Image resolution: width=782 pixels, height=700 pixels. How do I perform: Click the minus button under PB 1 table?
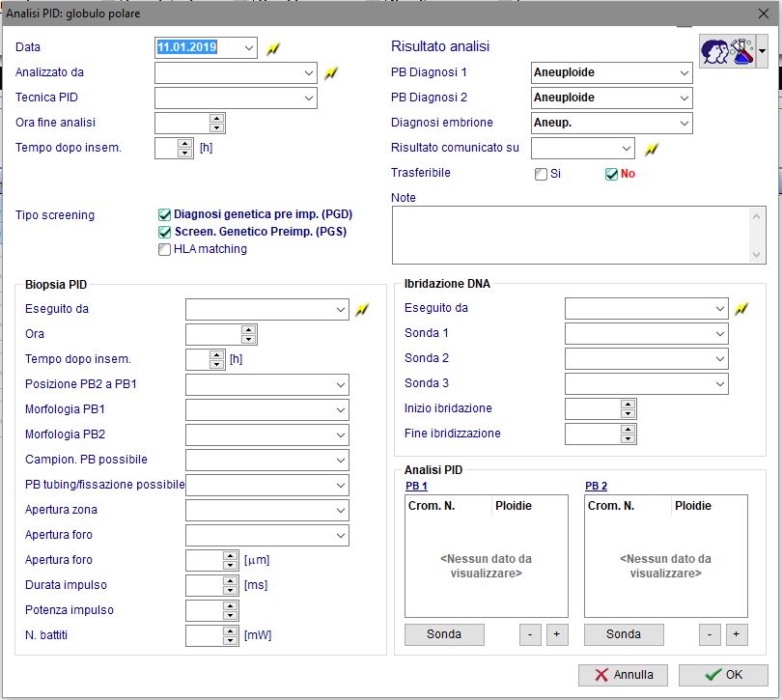point(530,634)
